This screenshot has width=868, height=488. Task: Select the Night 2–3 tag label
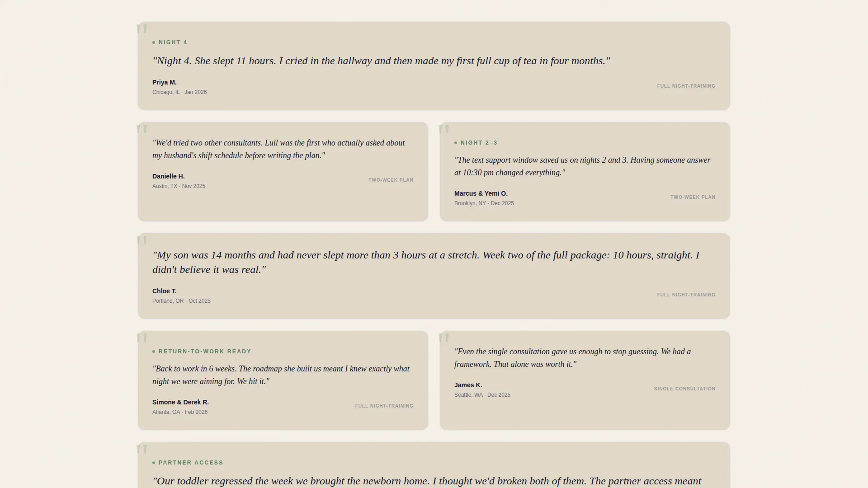[x=479, y=143]
